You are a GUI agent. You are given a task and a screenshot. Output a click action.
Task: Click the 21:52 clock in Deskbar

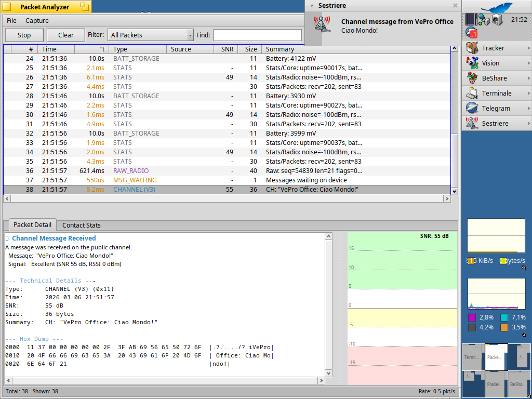[x=519, y=20]
